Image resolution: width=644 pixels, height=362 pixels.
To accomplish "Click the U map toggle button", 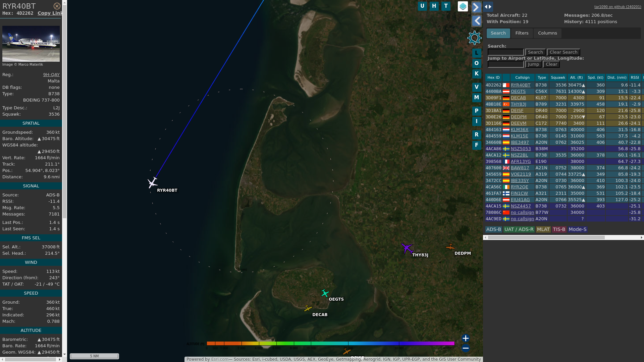I will [x=422, y=6].
